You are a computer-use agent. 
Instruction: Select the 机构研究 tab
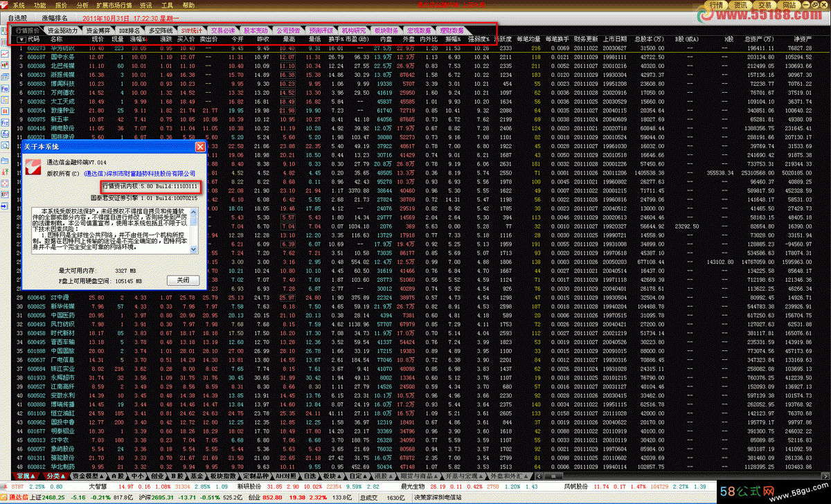click(353, 30)
